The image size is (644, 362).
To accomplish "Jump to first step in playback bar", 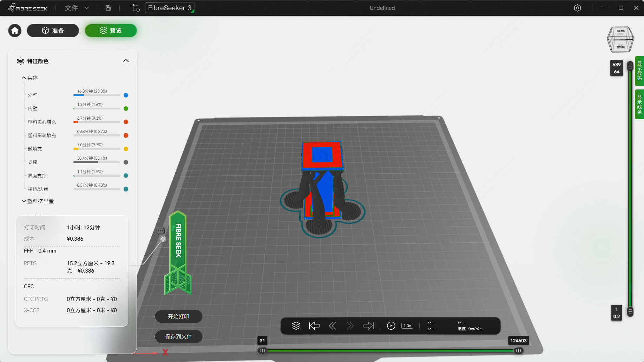I will pyautogui.click(x=314, y=326).
